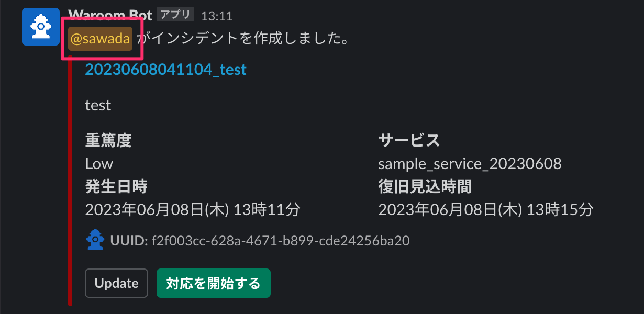Click the 発生日時 field label
This screenshot has width=644, height=314.
(116, 186)
